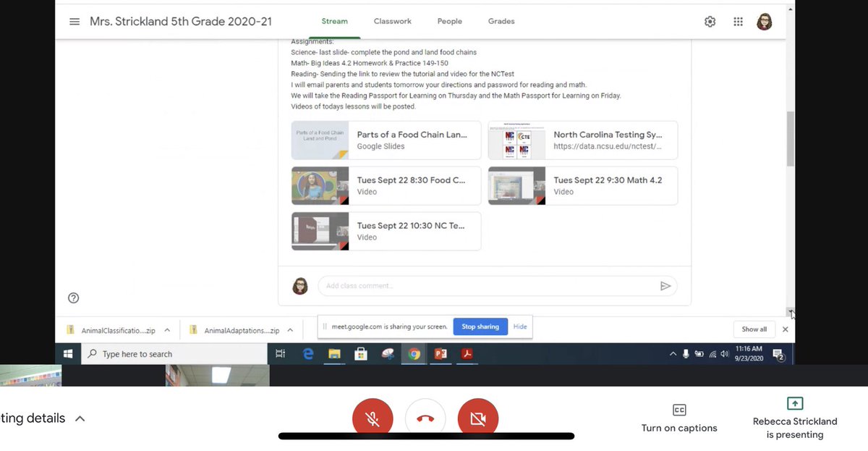Switch to the Stream tab
The width and height of the screenshot is (868, 451).
point(334,22)
